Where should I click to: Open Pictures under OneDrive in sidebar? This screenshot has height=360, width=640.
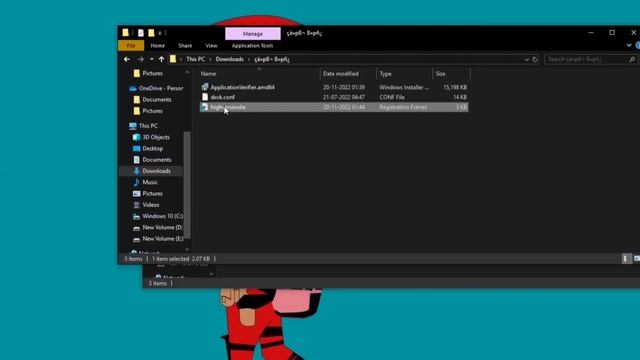(152, 111)
